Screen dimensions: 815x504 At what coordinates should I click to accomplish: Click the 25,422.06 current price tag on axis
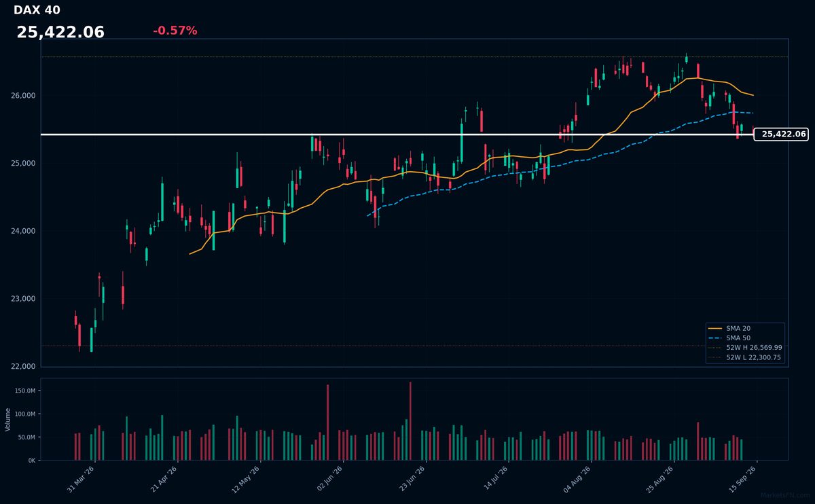(x=781, y=134)
